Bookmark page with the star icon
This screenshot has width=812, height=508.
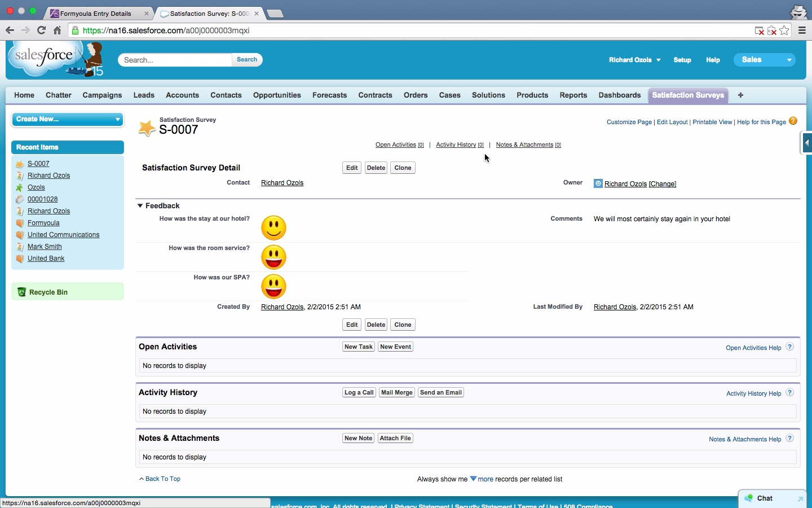(x=784, y=30)
